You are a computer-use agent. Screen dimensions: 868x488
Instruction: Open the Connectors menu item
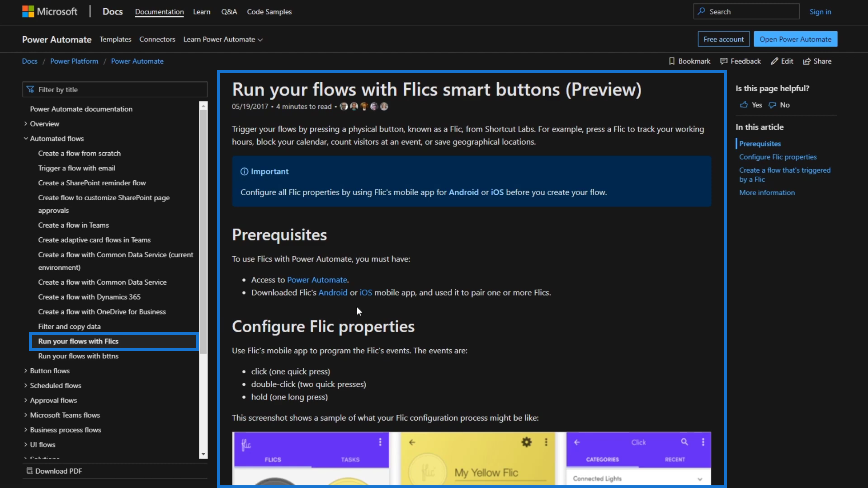pos(157,39)
